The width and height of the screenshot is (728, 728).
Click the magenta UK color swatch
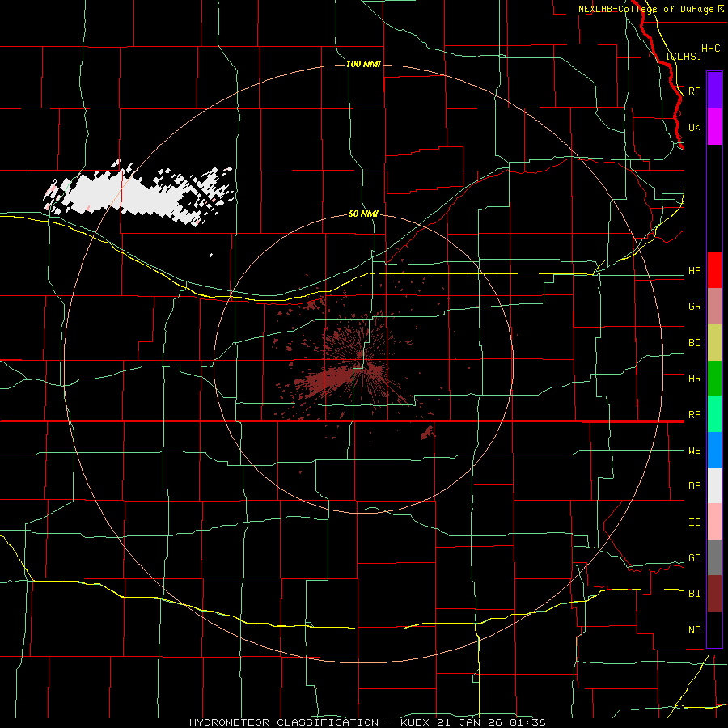pos(714,127)
